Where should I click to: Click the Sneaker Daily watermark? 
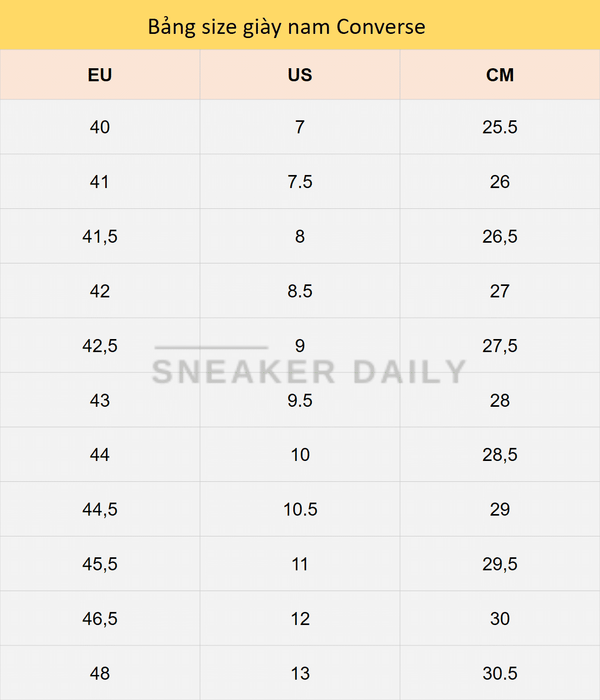tap(308, 371)
